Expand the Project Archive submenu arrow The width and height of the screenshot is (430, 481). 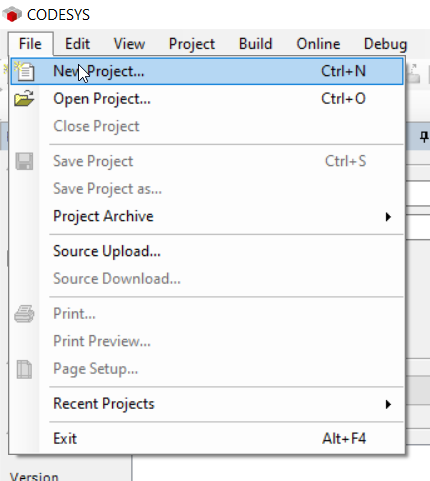coord(388,217)
